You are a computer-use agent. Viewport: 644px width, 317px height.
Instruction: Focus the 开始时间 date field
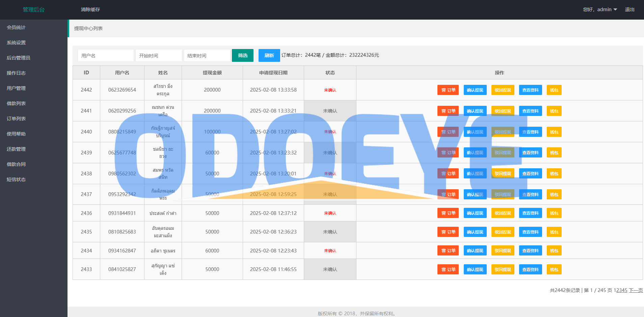pos(159,55)
